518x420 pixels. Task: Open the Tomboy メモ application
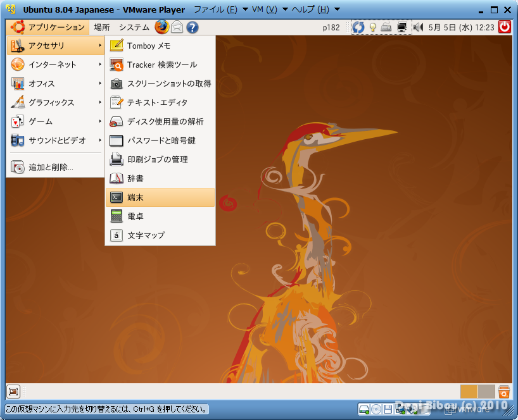[160, 46]
